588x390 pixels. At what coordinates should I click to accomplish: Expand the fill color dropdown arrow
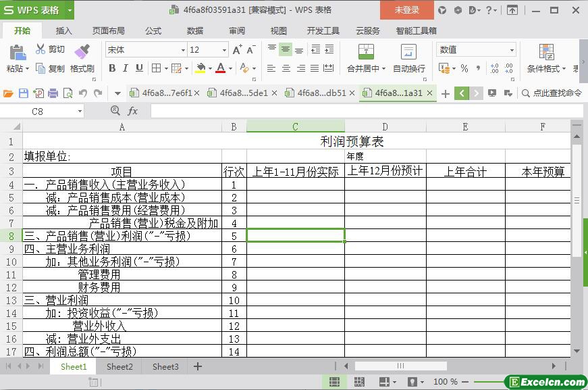coord(210,69)
